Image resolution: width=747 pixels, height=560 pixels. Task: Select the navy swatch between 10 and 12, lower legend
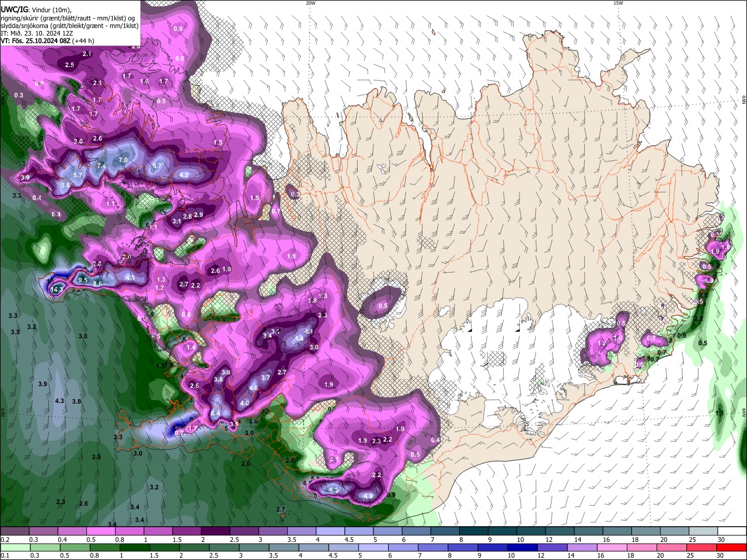(522, 548)
